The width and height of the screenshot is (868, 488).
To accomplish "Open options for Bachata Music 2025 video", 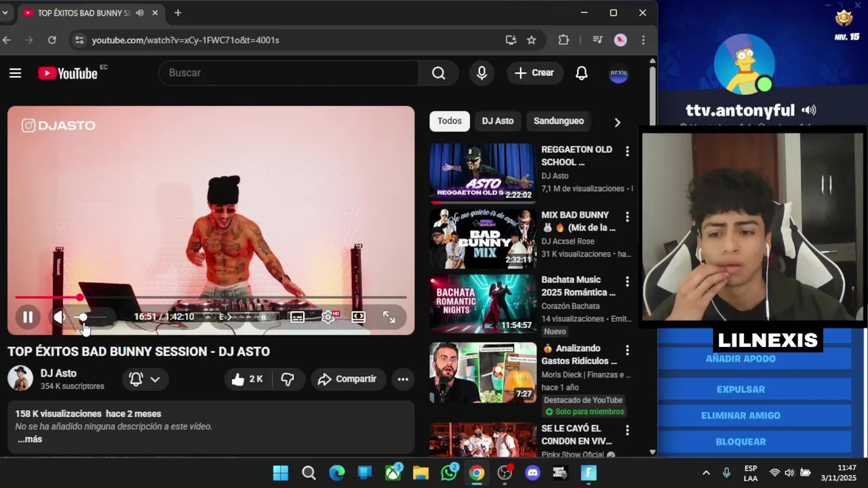I will pos(627,281).
